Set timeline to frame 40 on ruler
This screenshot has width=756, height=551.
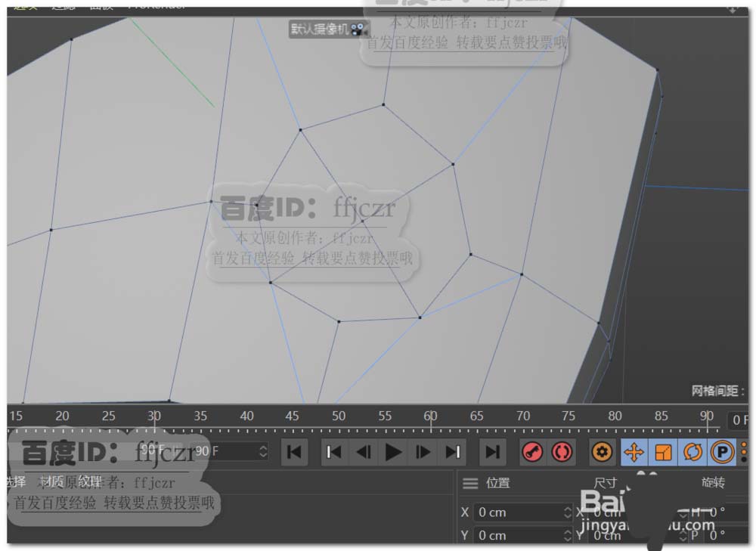(246, 416)
